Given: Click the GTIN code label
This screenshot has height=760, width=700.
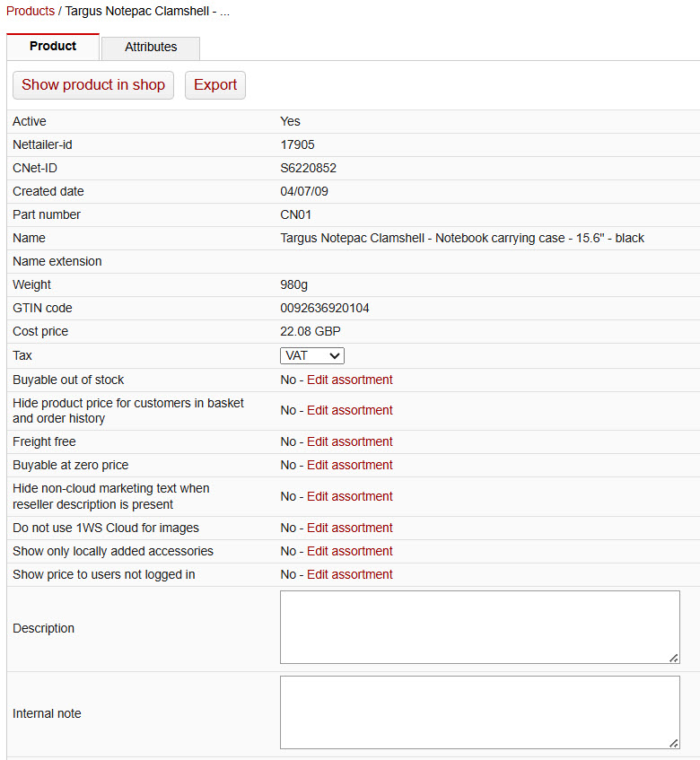Looking at the screenshot, I should 42,308.
